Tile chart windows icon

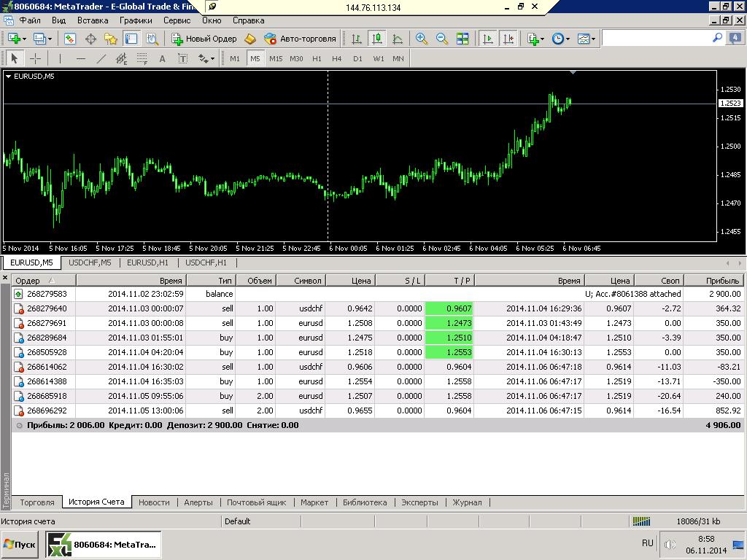tap(462, 39)
